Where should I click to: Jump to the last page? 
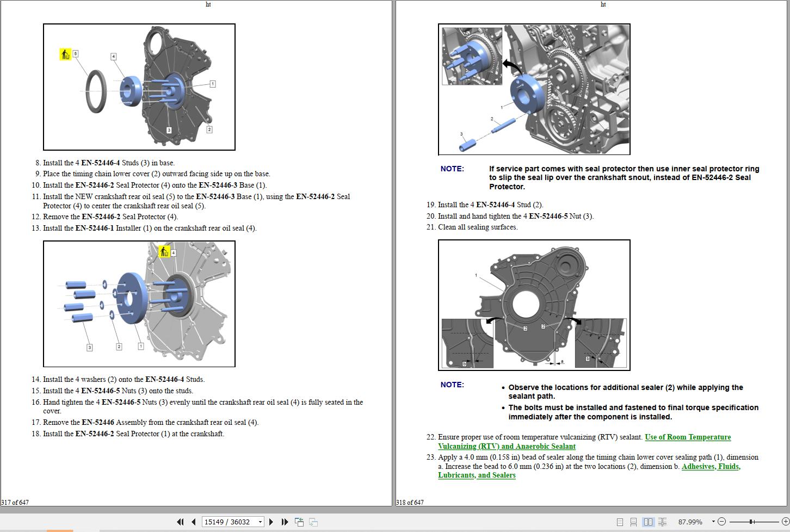click(x=285, y=522)
